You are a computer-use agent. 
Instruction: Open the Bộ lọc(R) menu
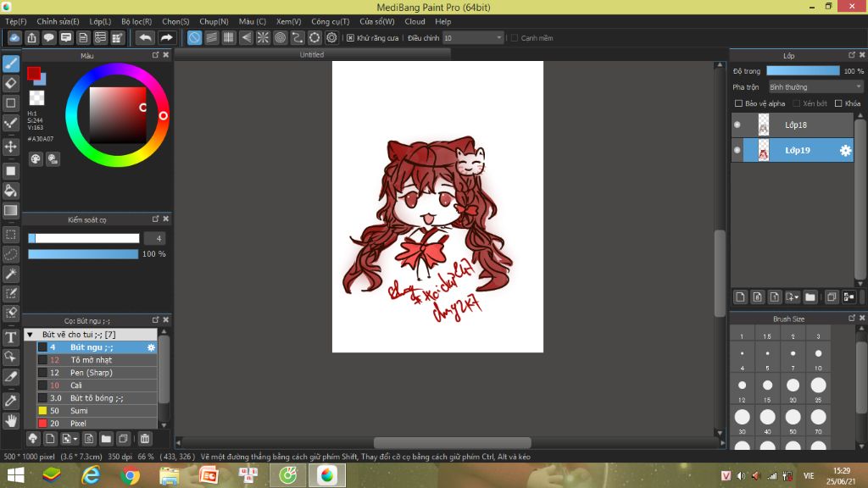tap(136, 21)
